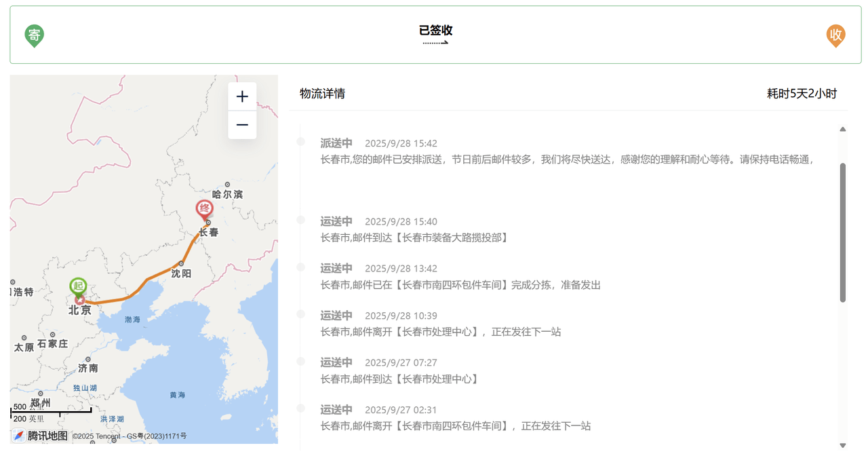The height and width of the screenshot is (456, 868).
Task: Click the 耗时5天2小时 duration text
Action: [802, 94]
